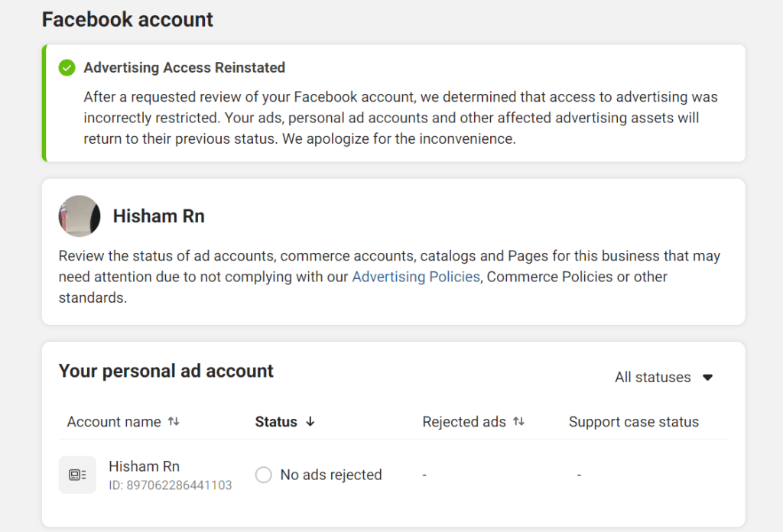This screenshot has width=783, height=532.
Task: Click the descending sort arrow beside Status
Action: click(312, 421)
